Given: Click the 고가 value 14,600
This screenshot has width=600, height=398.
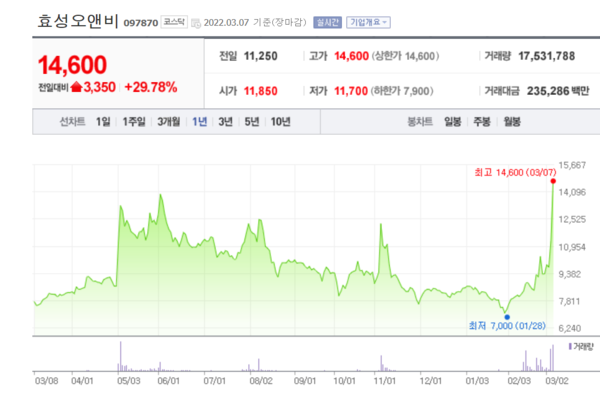Looking at the screenshot, I should (x=351, y=56).
